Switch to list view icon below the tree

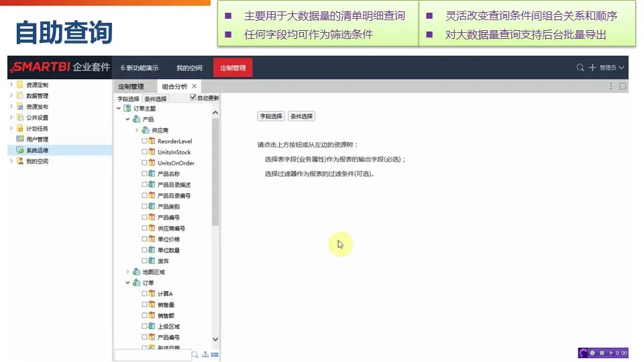click(x=215, y=355)
